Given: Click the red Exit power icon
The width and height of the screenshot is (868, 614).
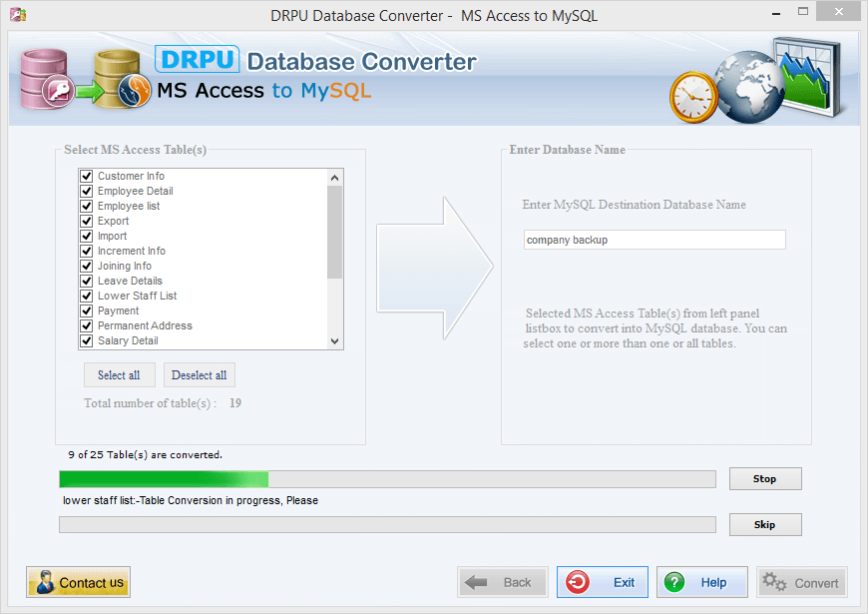Looking at the screenshot, I should [578, 582].
